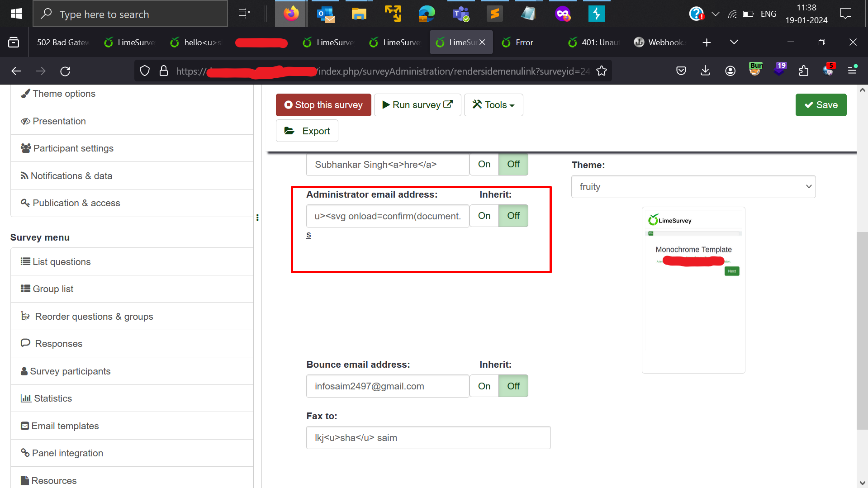
Task: Open Theme options in the sidebar
Action: 132,94
